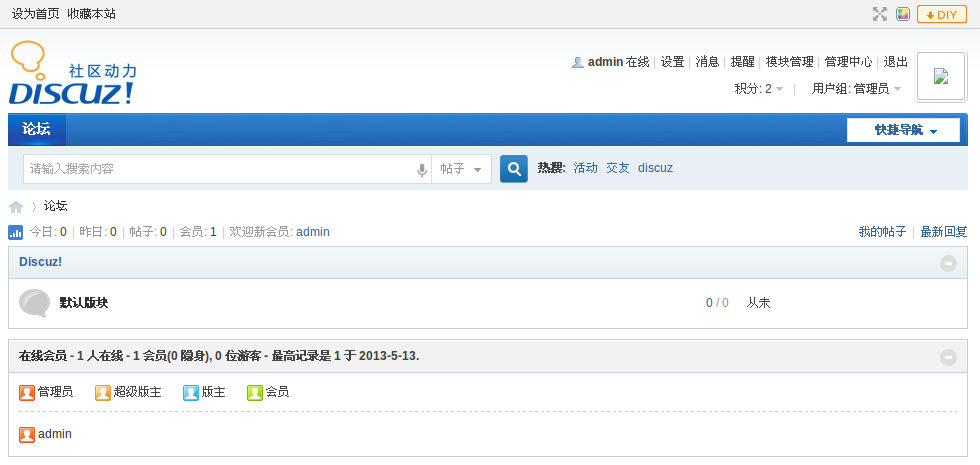This screenshot has height=465, width=980.
Task: Click the user avatar thumbnail
Action: click(x=941, y=76)
